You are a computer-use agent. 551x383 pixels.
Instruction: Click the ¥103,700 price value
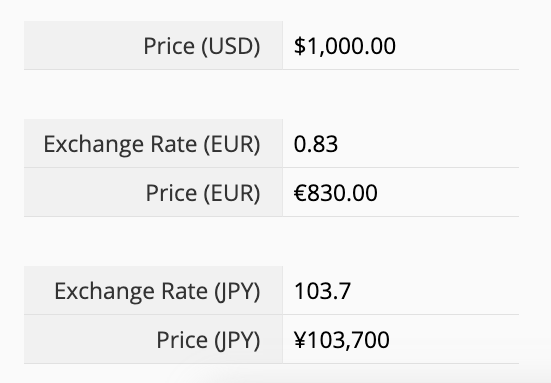342,340
